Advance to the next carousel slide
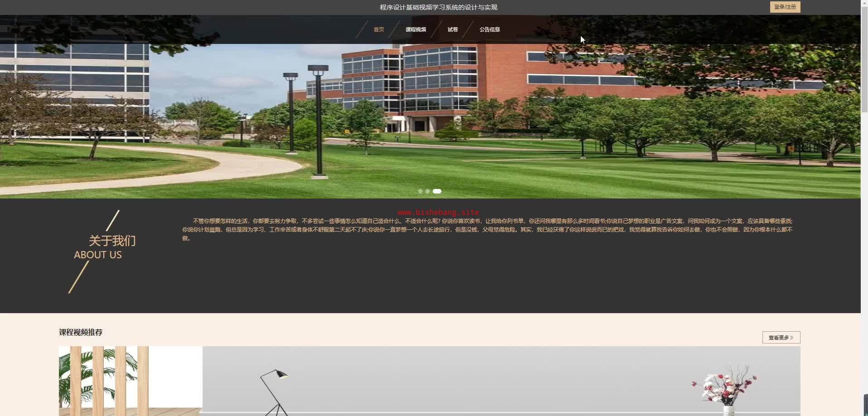Image resolution: width=868 pixels, height=416 pixels. [849, 99]
